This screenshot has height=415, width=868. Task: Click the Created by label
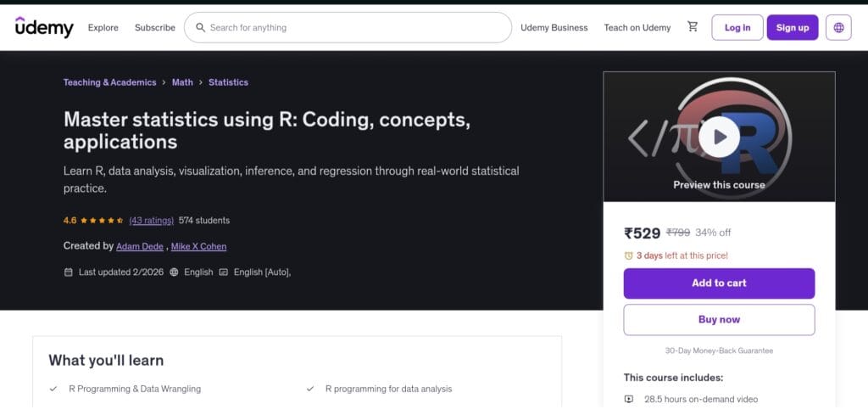pyautogui.click(x=88, y=246)
